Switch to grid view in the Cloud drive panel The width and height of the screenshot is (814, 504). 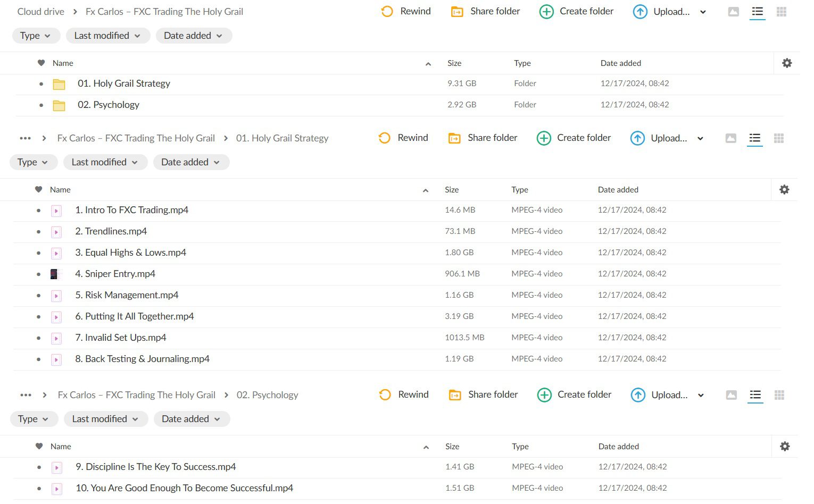tap(782, 12)
